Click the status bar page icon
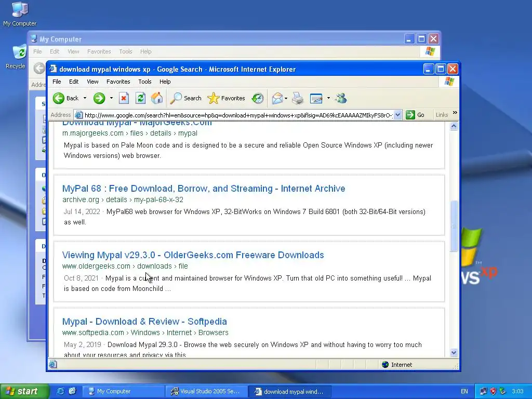532x399 pixels. tap(52, 364)
